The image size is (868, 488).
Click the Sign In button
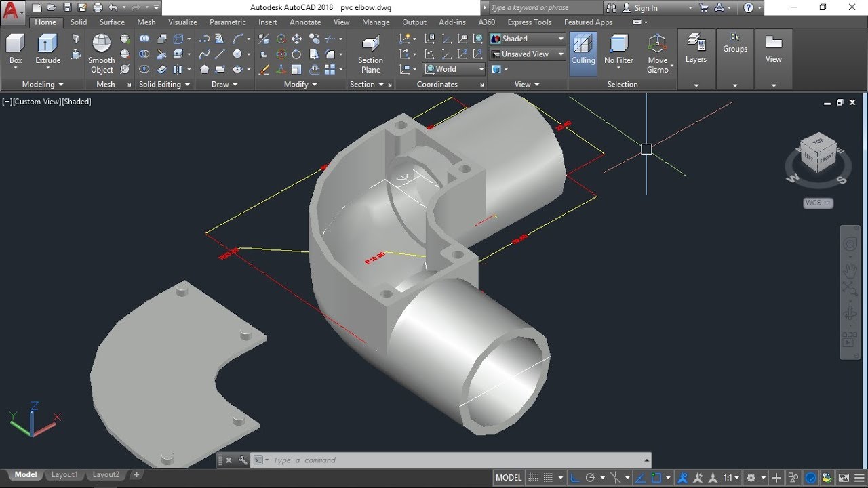[646, 8]
